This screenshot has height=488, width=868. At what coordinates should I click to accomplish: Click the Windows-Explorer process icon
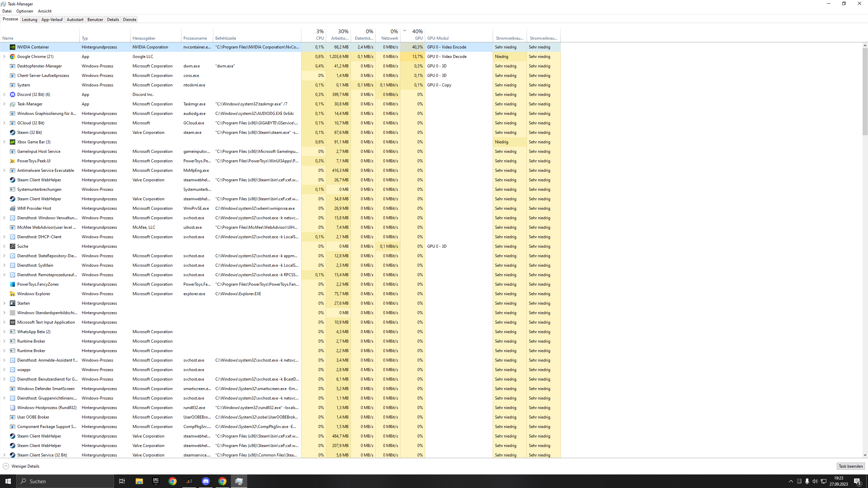12,294
